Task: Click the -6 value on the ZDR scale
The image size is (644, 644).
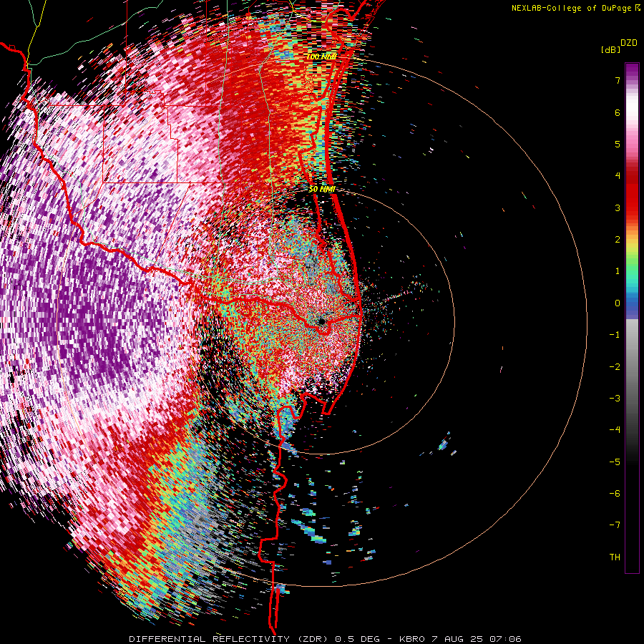Action: point(615,494)
